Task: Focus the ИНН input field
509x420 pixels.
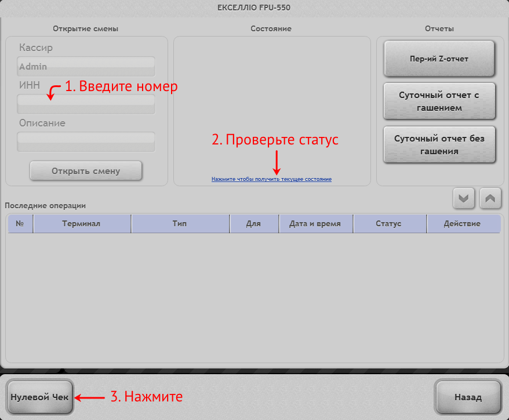Action: (86, 104)
